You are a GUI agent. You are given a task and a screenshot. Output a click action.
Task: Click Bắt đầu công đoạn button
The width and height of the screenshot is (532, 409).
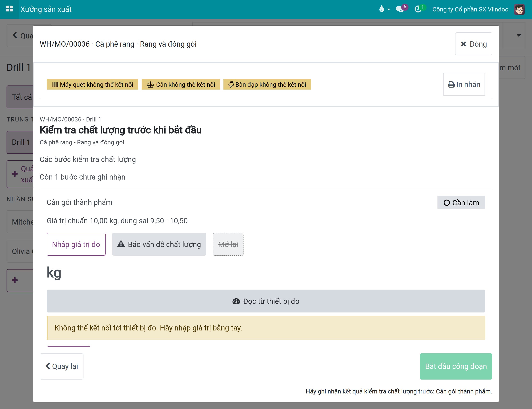[x=456, y=366]
